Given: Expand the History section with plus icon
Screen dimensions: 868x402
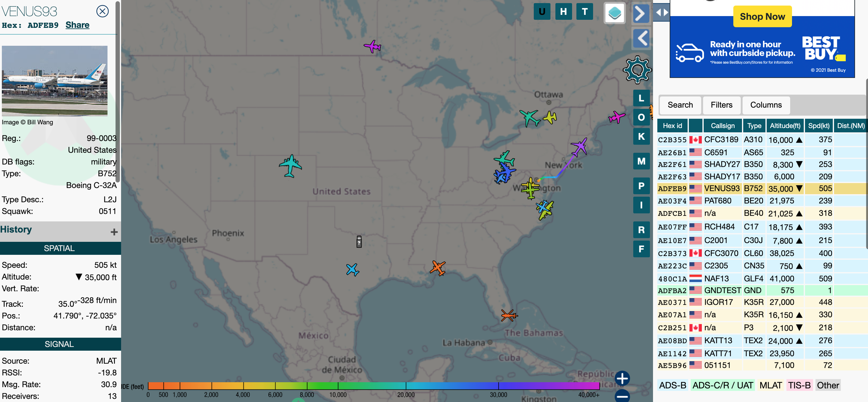Looking at the screenshot, I should coord(114,232).
